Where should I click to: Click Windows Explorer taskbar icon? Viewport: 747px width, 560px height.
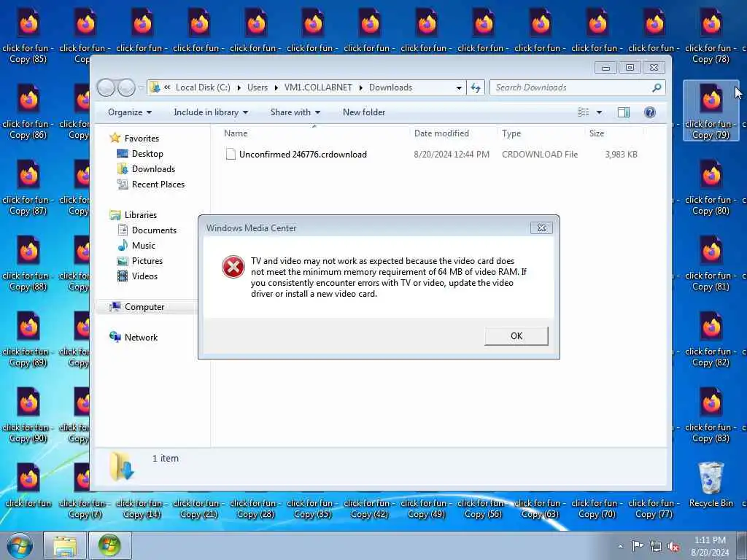(x=65, y=545)
